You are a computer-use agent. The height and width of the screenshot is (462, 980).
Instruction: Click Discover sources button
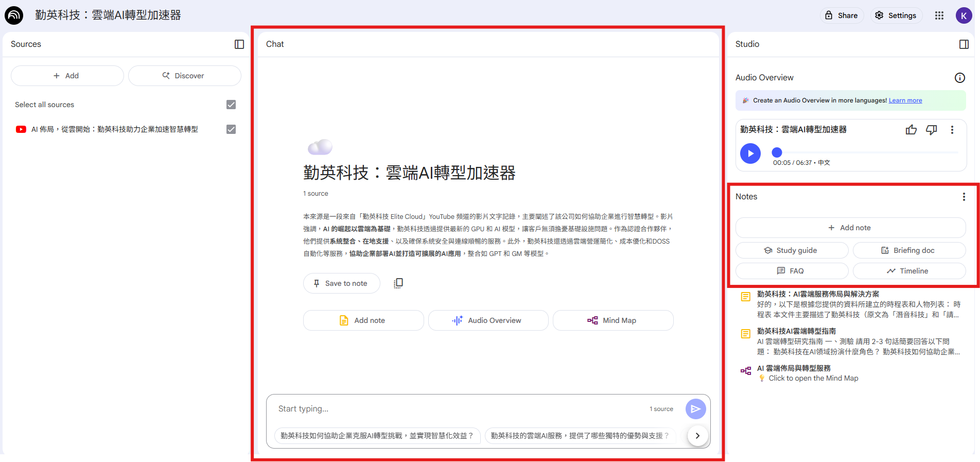(x=184, y=76)
